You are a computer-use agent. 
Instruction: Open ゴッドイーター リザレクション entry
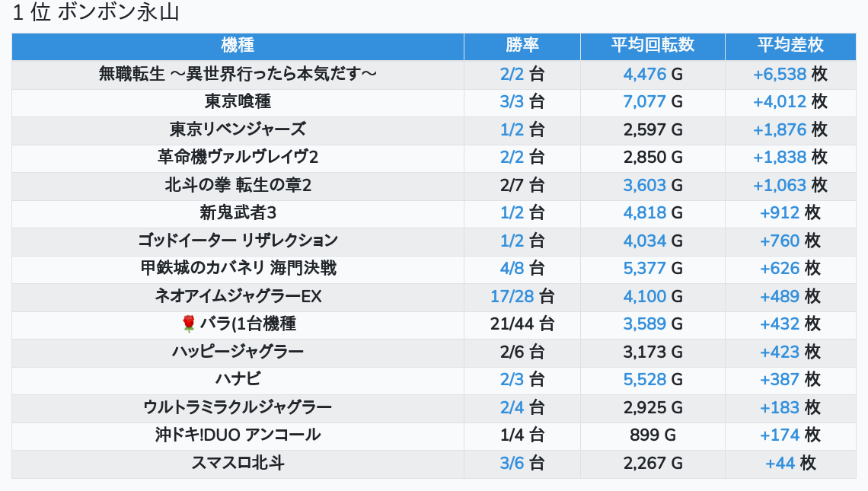pos(238,241)
